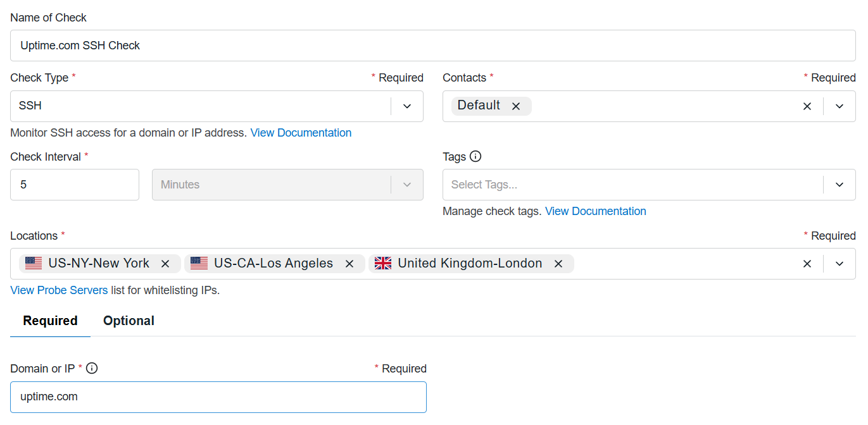This screenshot has width=868, height=425.
Task: Click the Domain or IP info icon
Action: click(92, 368)
